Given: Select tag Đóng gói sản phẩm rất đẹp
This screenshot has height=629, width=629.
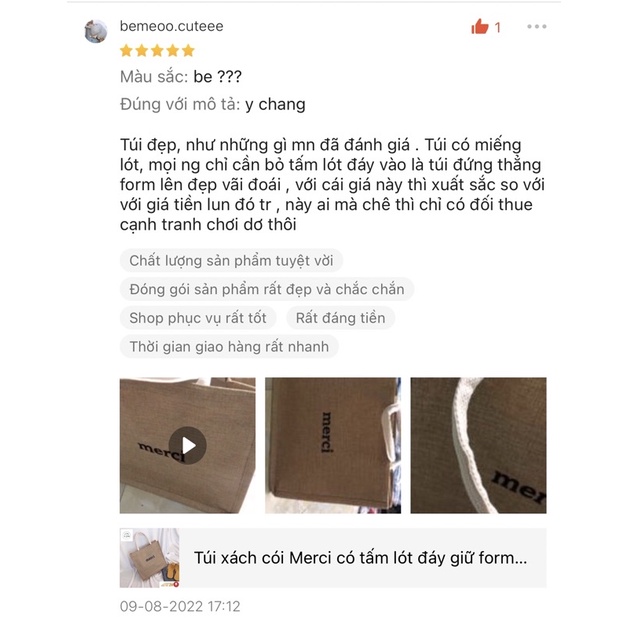Looking at the screenshot, I should coord(267,289).
